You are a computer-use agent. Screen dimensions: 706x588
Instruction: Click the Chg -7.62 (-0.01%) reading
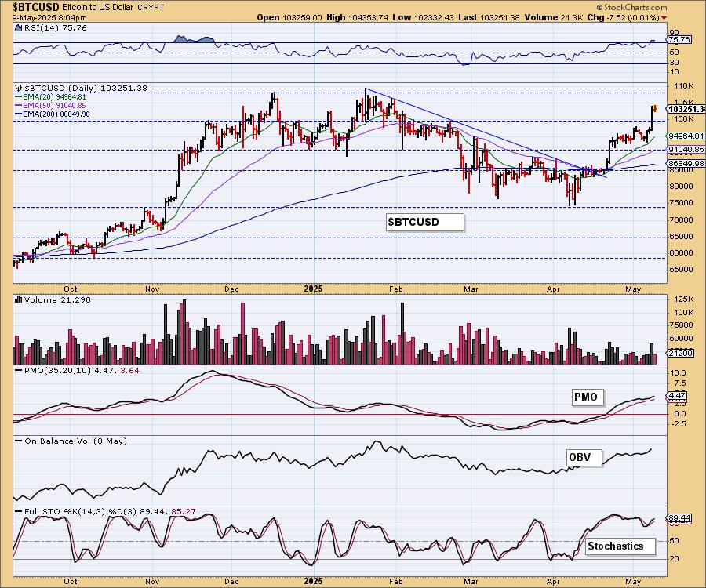pos(624,17)
